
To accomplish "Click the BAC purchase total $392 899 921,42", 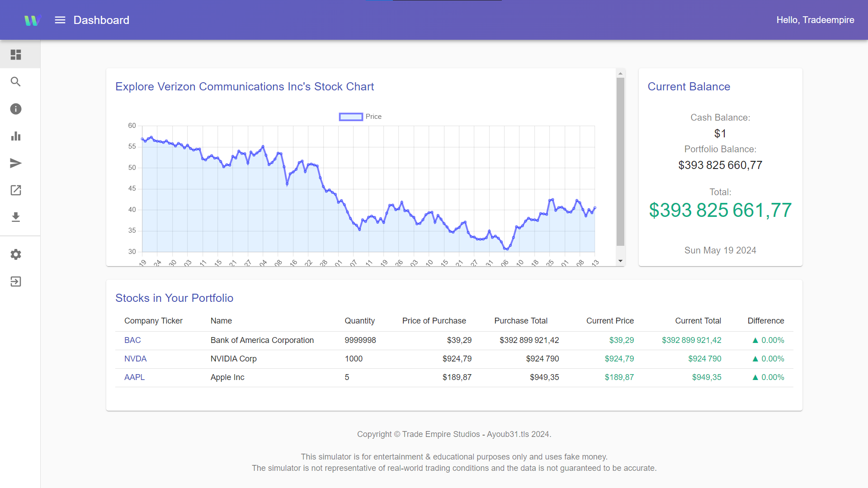I will [x=529, y=340].
